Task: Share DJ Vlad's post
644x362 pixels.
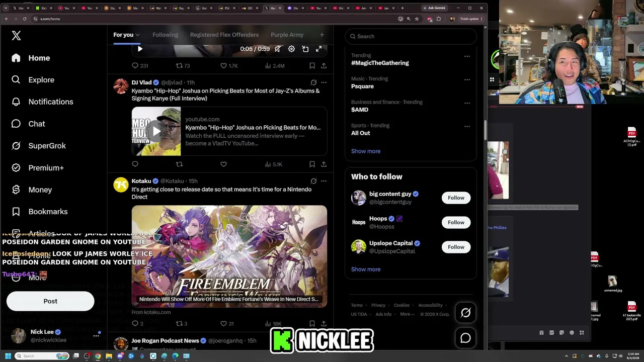Action: pyautogui.click(x=324, y=164)
